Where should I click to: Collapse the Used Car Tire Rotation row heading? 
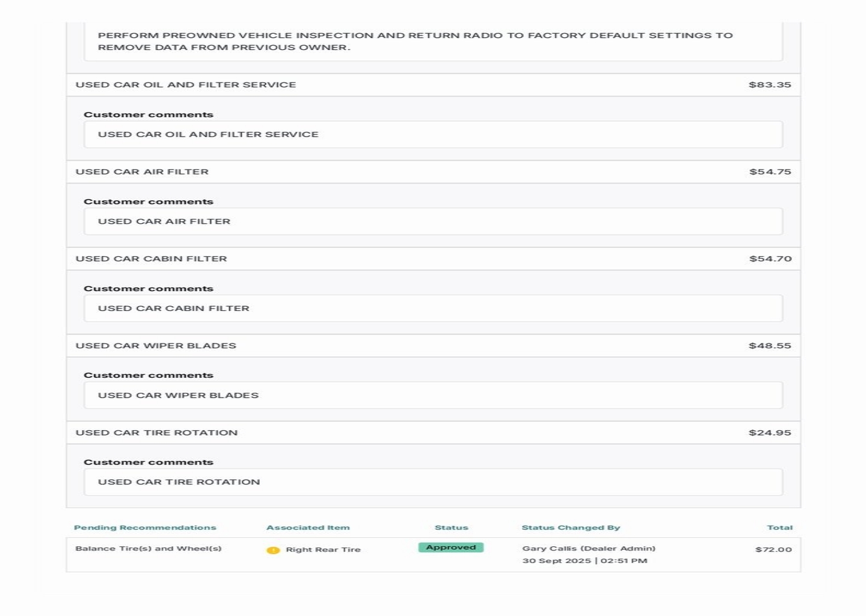point(156,433)
